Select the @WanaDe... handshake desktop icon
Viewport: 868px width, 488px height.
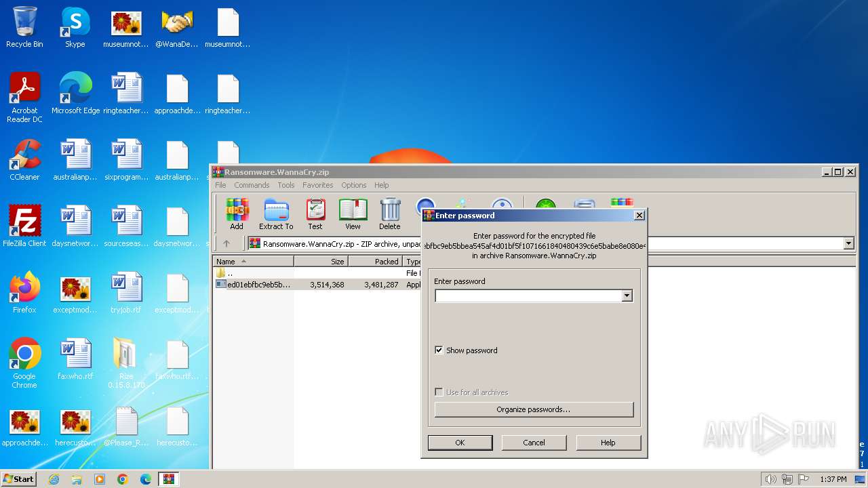(177, 28)
